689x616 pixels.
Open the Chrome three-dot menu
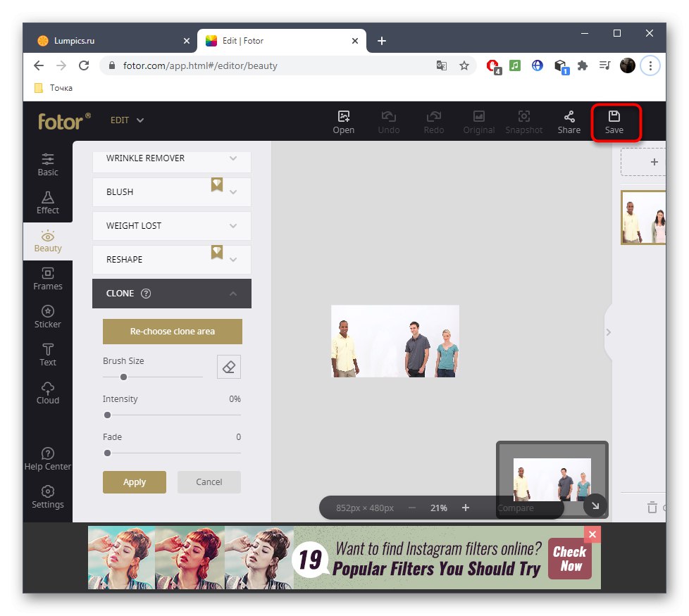pyautogui.click(x=650, y=66)
